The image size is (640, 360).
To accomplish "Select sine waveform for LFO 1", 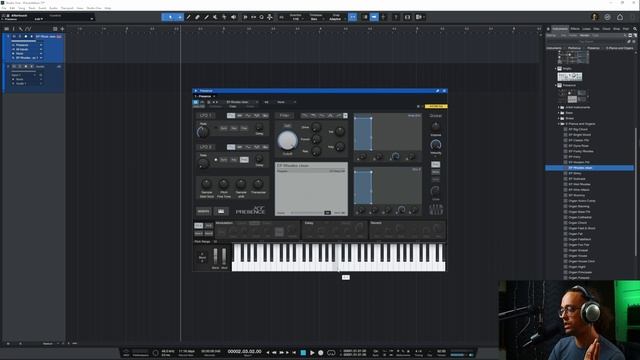I will [x=231, y=116].
